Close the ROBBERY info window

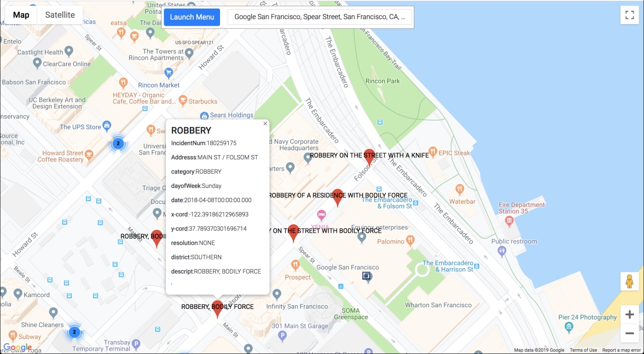[x=265, y=124]
